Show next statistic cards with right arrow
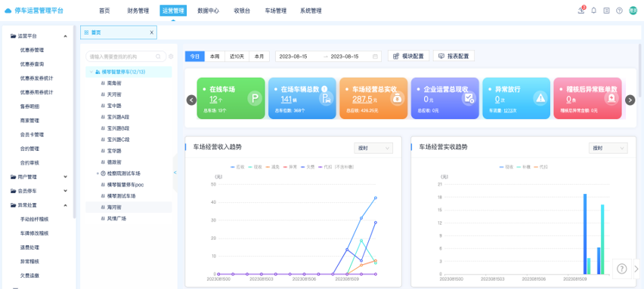 coord(630,100)
